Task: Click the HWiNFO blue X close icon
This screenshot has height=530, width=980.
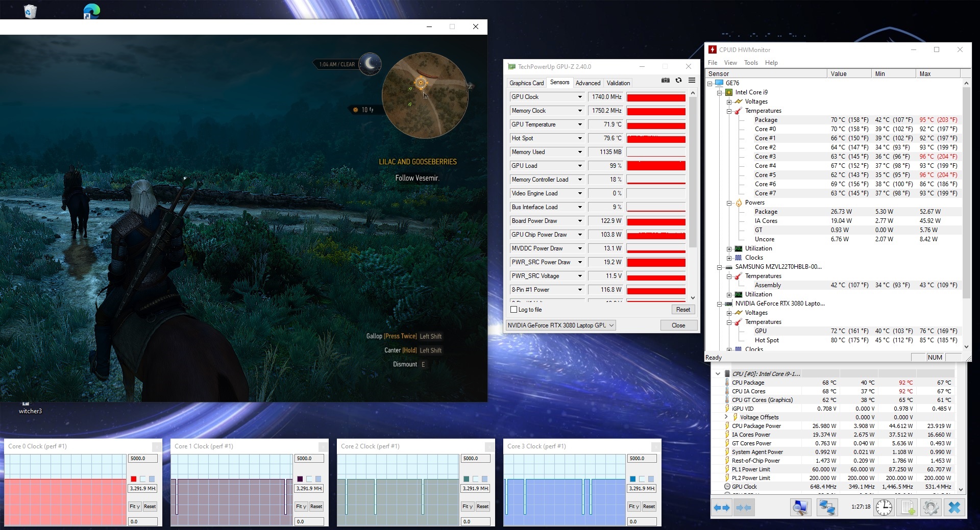Action: [x=953, y=508]
